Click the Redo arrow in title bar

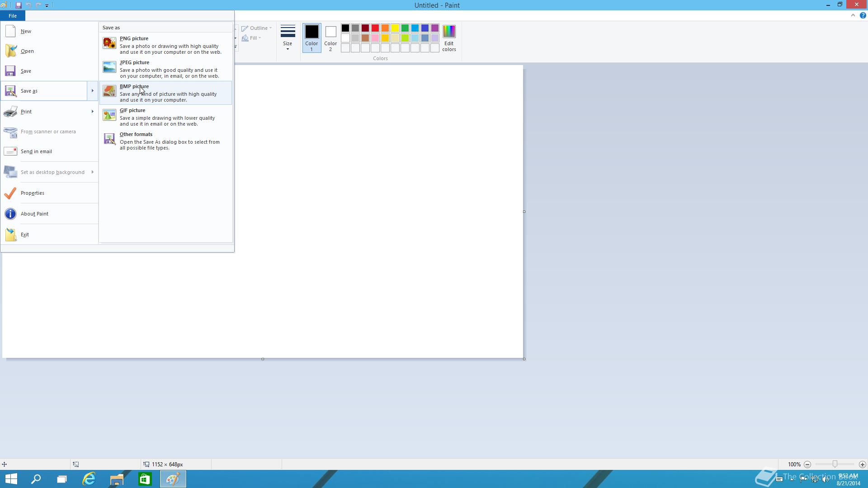click(x=38, y=5)
